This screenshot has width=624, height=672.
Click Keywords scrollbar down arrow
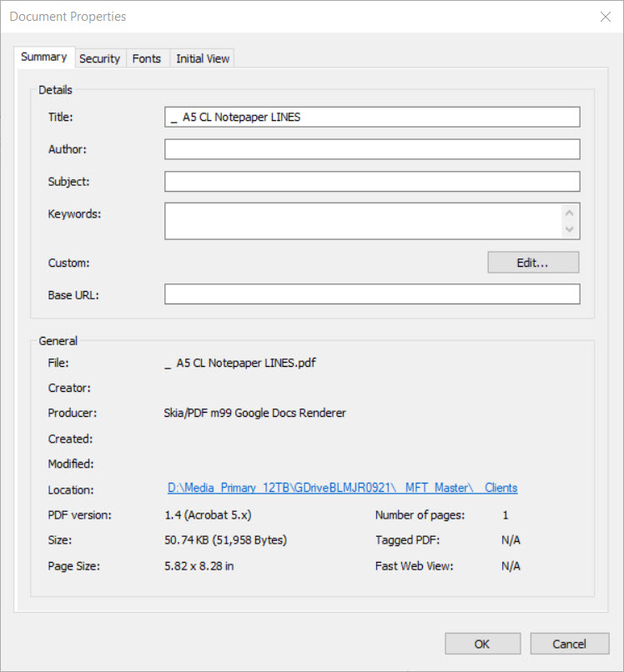570,229
